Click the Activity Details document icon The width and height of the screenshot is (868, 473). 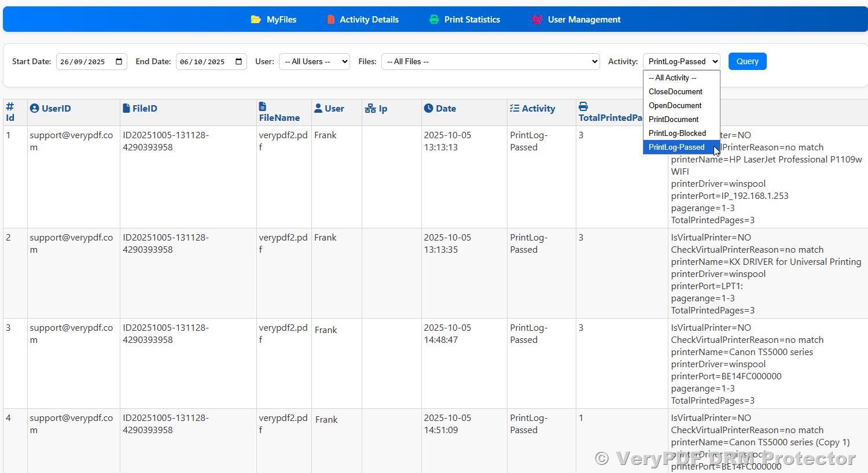(x=331, y=20)
